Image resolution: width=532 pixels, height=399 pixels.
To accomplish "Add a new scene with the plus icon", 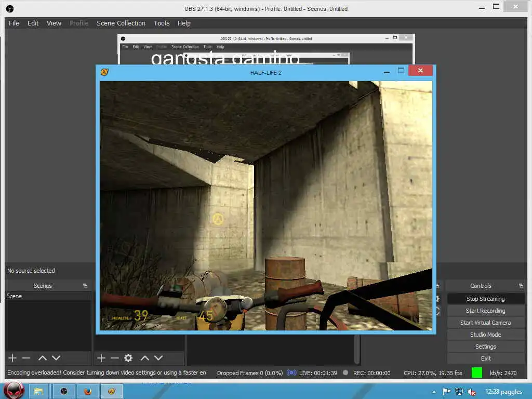I will click(12, 358).
